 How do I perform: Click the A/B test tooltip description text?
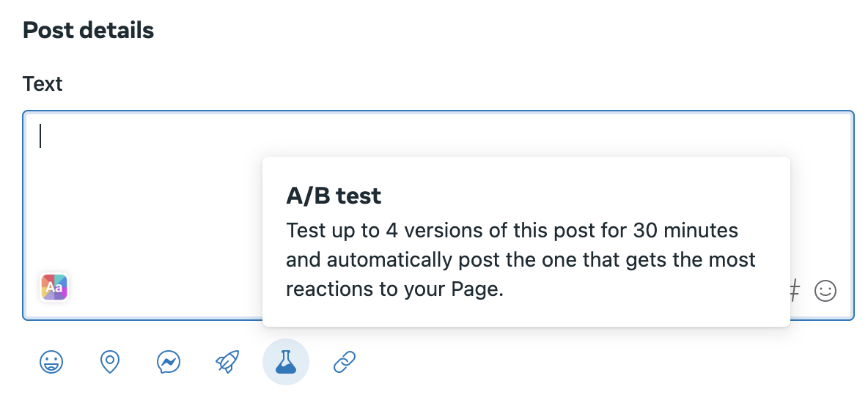tap(521, 259)
